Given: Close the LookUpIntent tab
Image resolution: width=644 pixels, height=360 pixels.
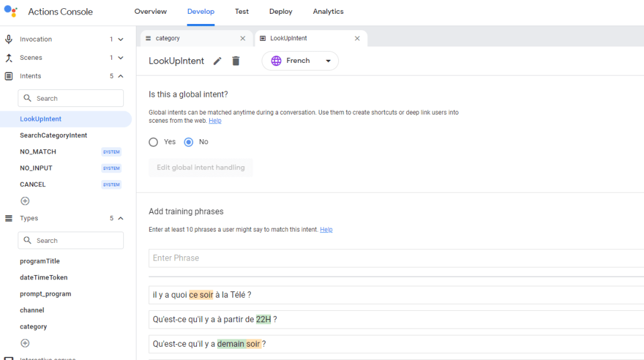Looking at the screenshot, I should tap(357, 38).
